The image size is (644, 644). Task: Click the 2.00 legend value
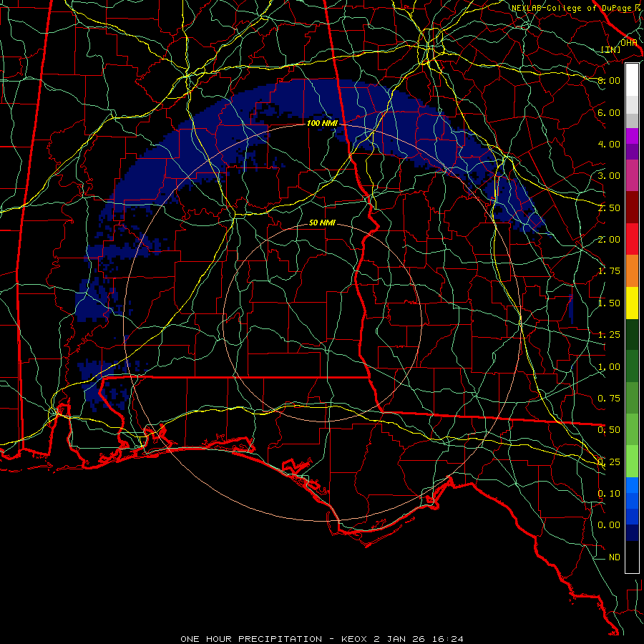(x=609, y=240)
